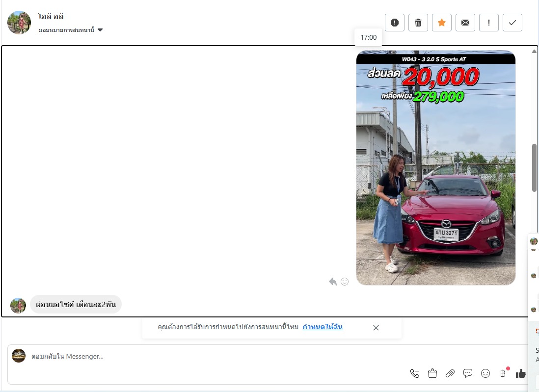Open assign-conversation dropdown under contact name
The width and height of the screenshot is (539, 392).
pyautogui.click(x=71, y=30)
